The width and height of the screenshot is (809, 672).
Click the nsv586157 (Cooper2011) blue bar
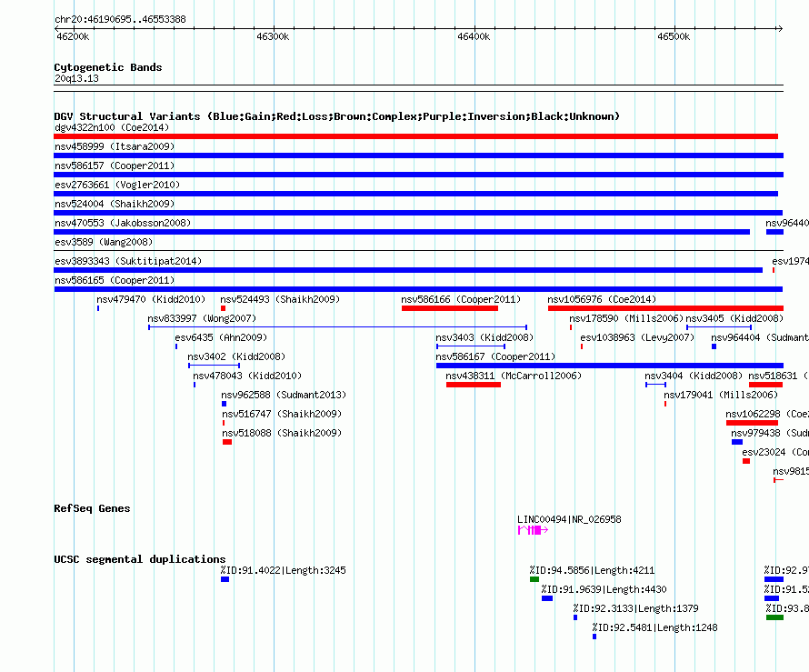pos(419,175)
